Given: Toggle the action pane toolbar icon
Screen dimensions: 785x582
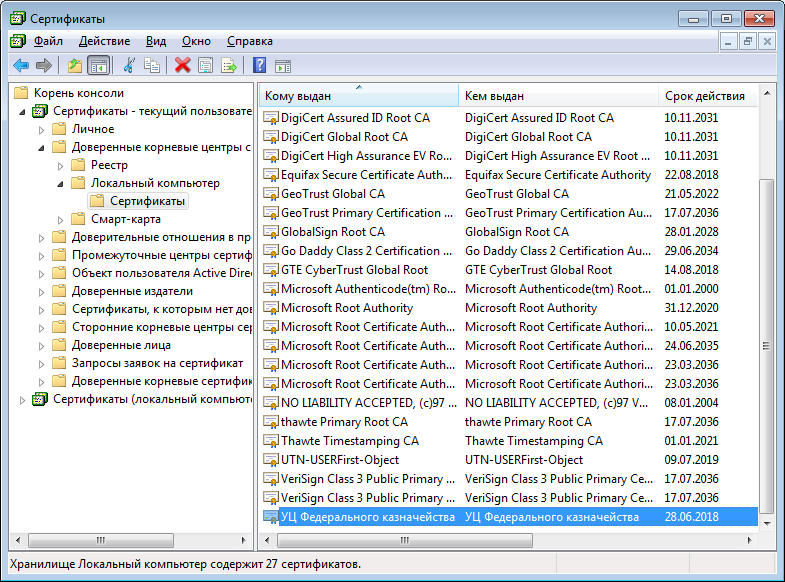Looking at the screenshot, I should [x=283, y=66].
